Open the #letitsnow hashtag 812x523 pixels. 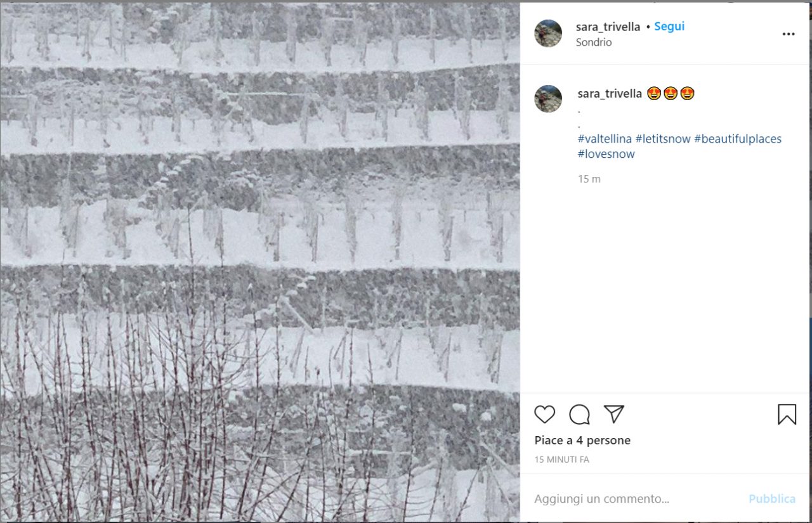pyautogui.click(x=663, y=139)
